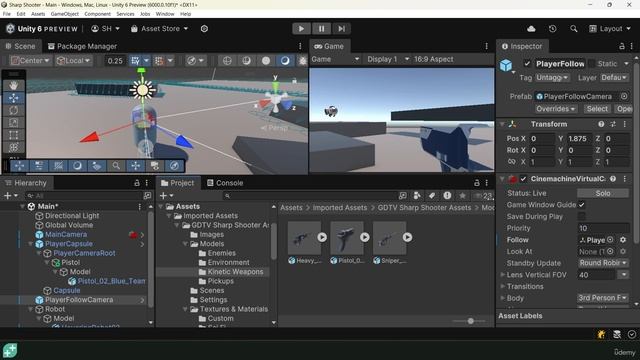Enable the Save During Play checkbox

pyautogui.click(x=582, y=216)
